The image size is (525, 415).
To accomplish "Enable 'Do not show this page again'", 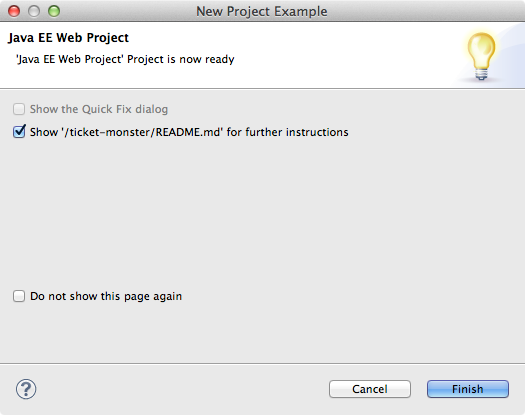I will pos(19,296).
